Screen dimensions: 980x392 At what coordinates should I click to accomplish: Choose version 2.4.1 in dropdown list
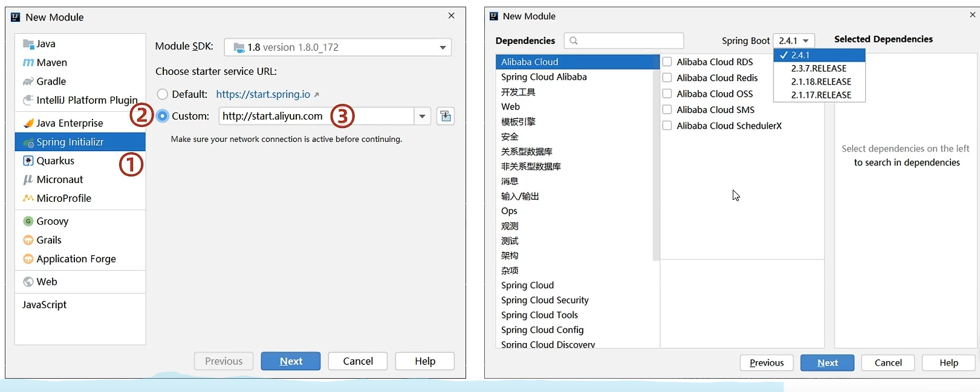click(x=819, y=55)
